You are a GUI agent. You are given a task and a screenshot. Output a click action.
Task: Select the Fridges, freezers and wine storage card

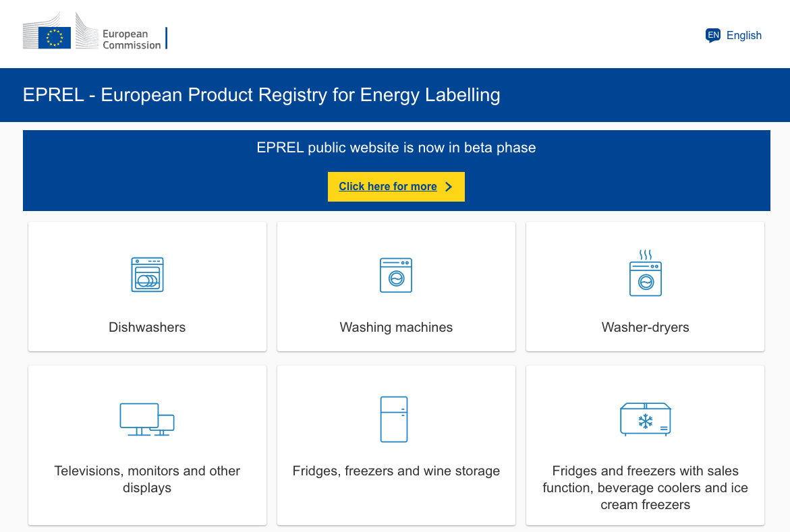[x=396, y=444]
